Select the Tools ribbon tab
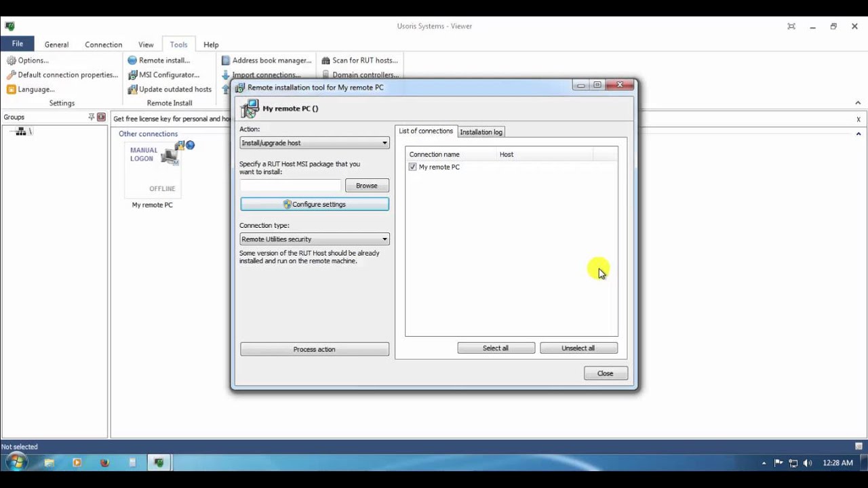868x488 pixels. (x=178, y=45)
